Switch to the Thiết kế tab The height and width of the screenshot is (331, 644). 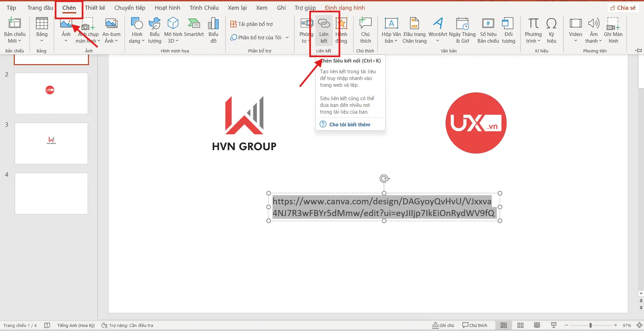[x=95, y=7]
